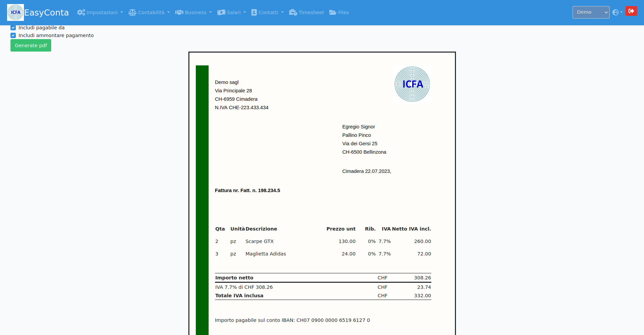The image size is (644, 335).
Task: Click the IVA 7.7% di CHF 308.26 label
Action: click(244, 287)
